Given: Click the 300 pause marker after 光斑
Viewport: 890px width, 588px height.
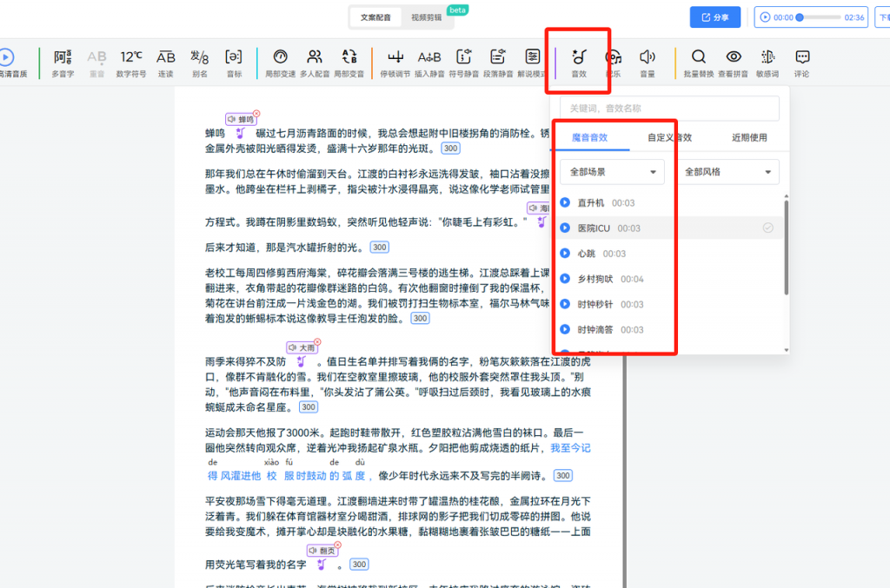Looking at the screenshot, I should click(451, 149).
